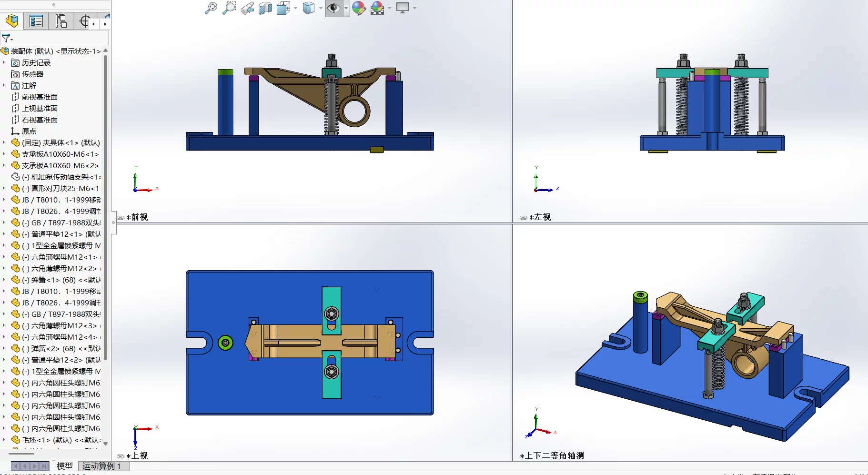The height and width of the screenshot is (475, 868).
Task: Click the Apply Scene icon
Action: [377, 8]
